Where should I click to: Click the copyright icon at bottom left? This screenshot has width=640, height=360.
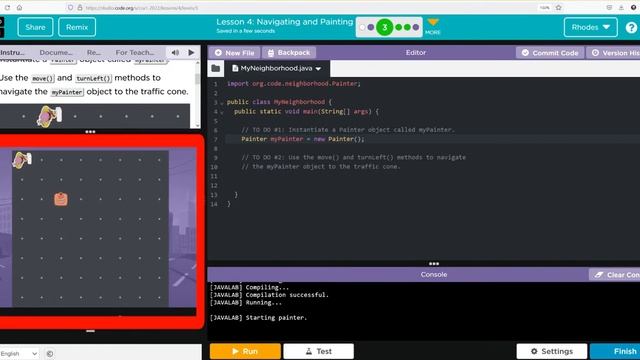click(x=49, y=353)
